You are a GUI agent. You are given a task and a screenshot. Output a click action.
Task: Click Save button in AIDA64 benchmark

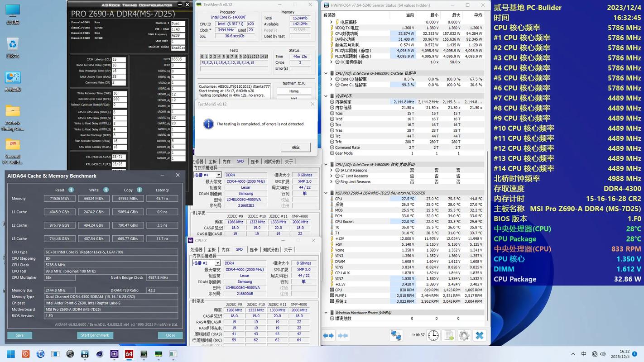[19, 335]
